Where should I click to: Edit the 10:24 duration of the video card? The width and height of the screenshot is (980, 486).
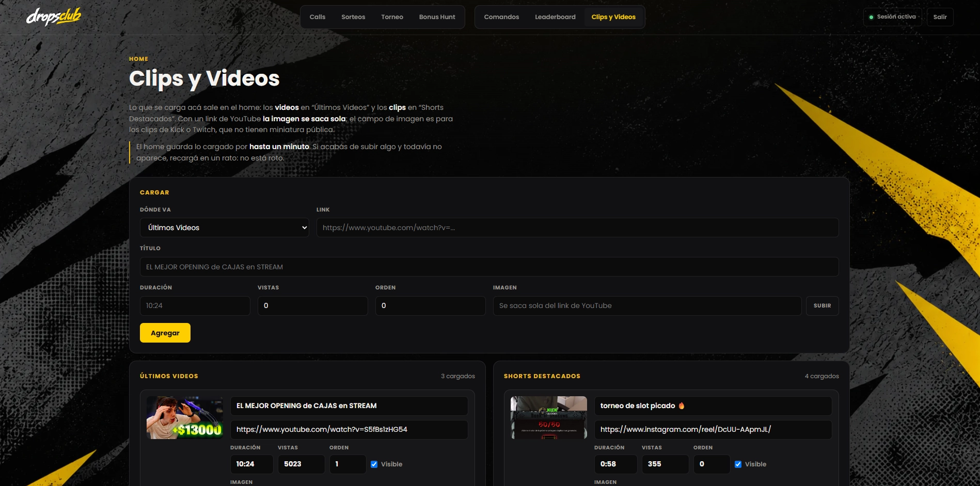point(251,464)
